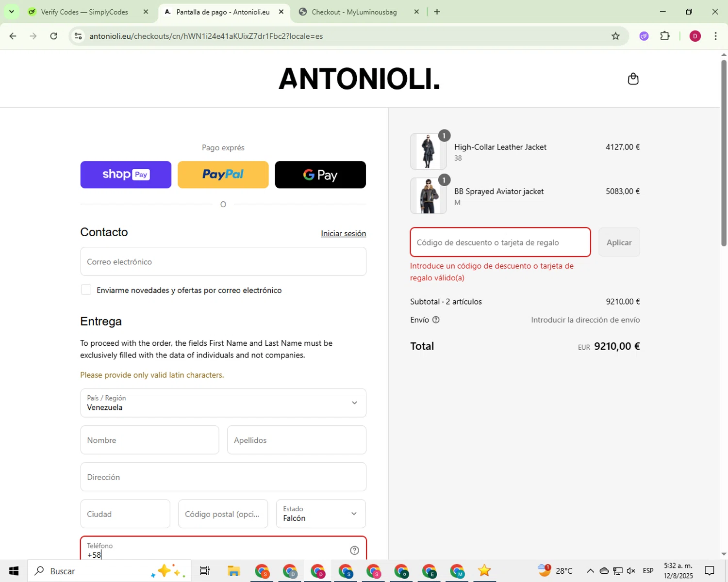Screen dimensions: 728x582
Task: Close the Checkout MyLuminousbag tab
Action: (416, 12)
